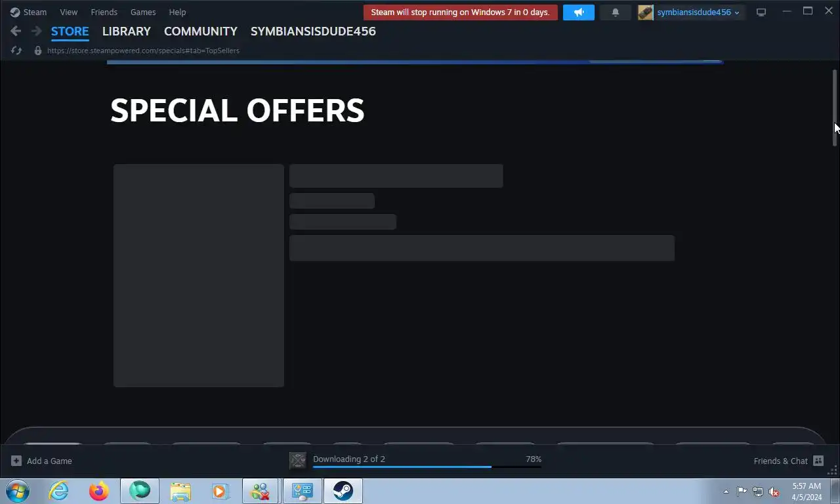
Task: Switch to the green swirl browser taskbar icon
Action: (140, 491)
